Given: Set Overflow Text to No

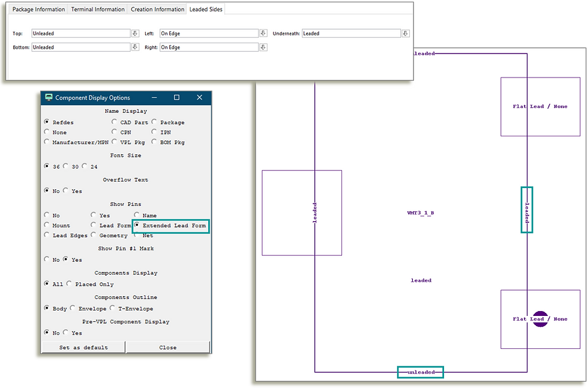Looking at the screenshot, I should point(47,190).
